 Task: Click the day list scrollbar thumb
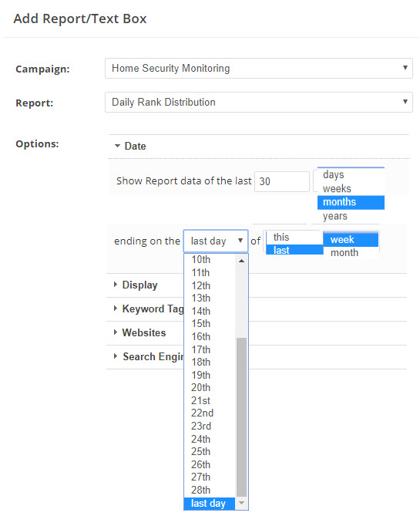click(x=242, y=417)
